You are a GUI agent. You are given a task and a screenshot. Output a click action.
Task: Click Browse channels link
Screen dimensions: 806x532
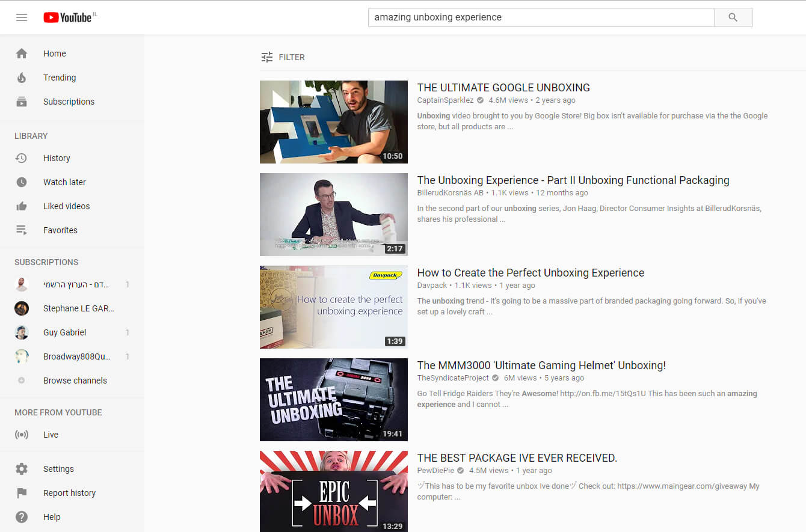75,381
